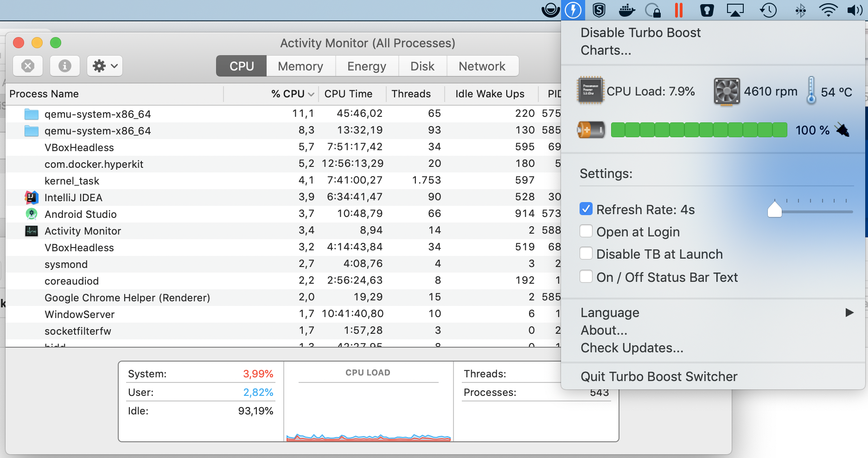Click the Android Studio app icon in list
This screenshot has width=868, height=458.
coord(32,214)
